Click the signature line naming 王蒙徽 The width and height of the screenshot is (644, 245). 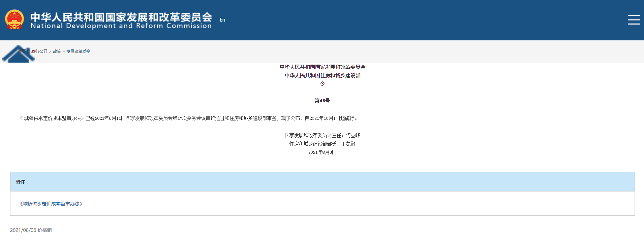click(322, 144)
